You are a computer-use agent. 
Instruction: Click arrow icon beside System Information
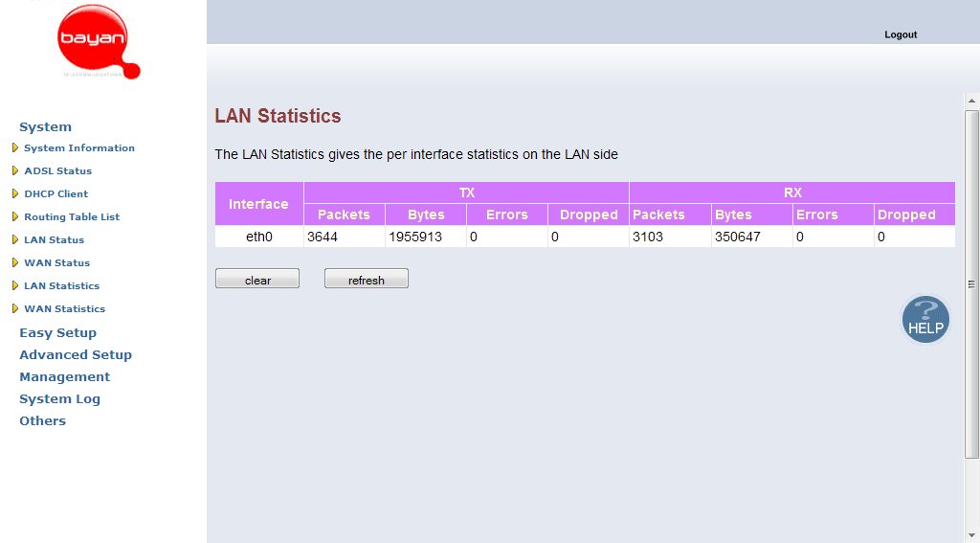click(x=15, y=147)
